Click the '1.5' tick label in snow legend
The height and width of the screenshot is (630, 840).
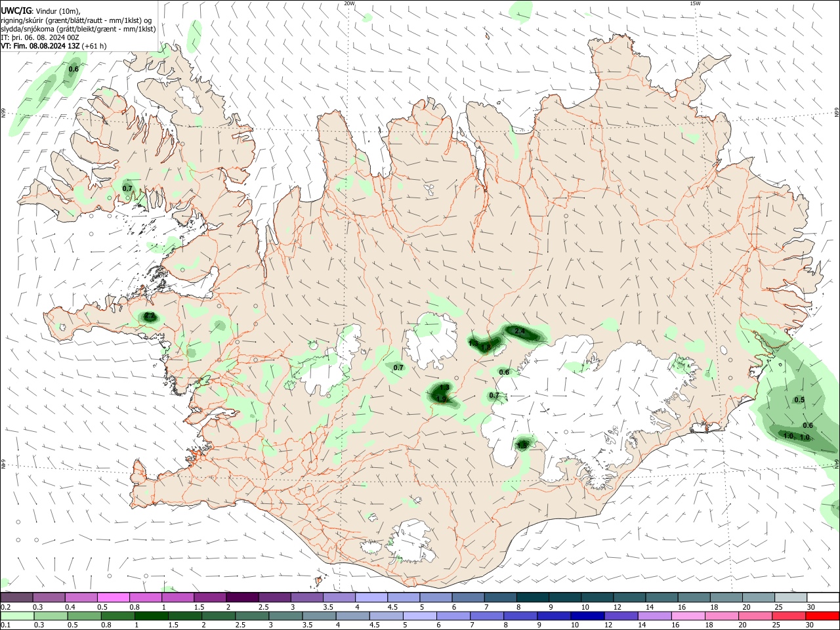199,607
